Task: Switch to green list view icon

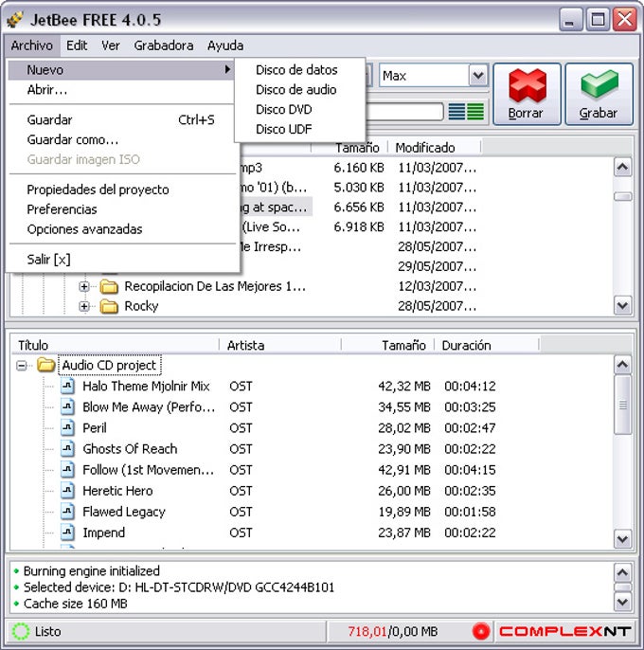Action: point(475,112)
